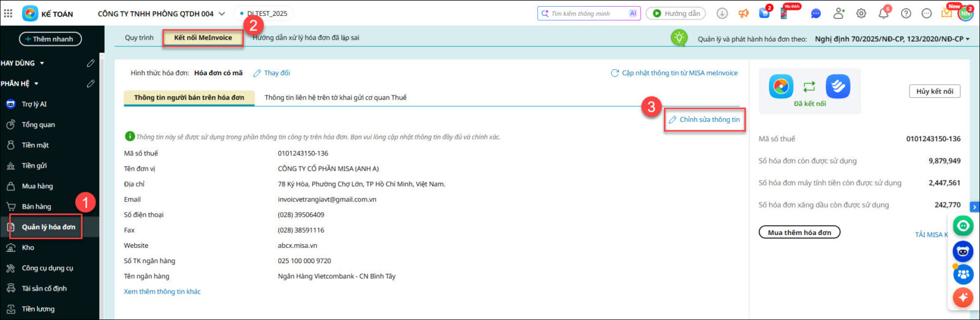The image size is (980, 320).
Task: Click the green lightbulb tips icon
Action: pos(679,38)
